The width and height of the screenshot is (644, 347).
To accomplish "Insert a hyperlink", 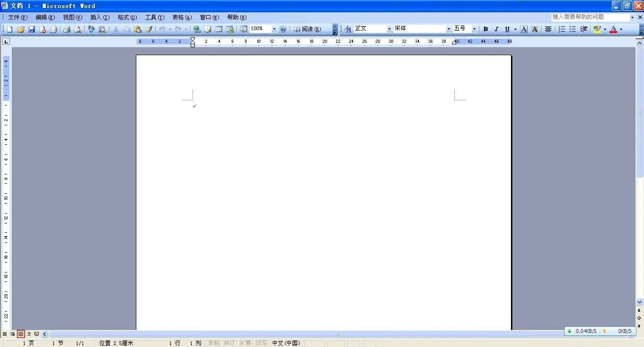I will pos(196,29).
